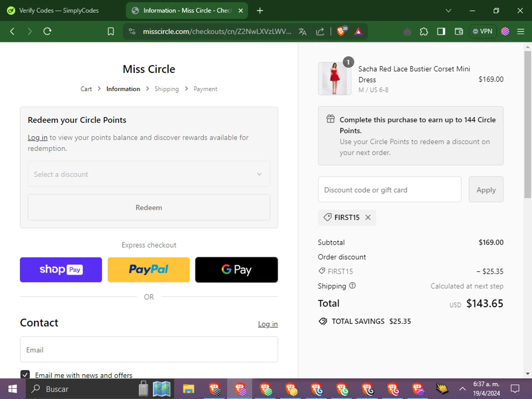
Task: Click the Total Savings tag icon
Action: (323, 321)
